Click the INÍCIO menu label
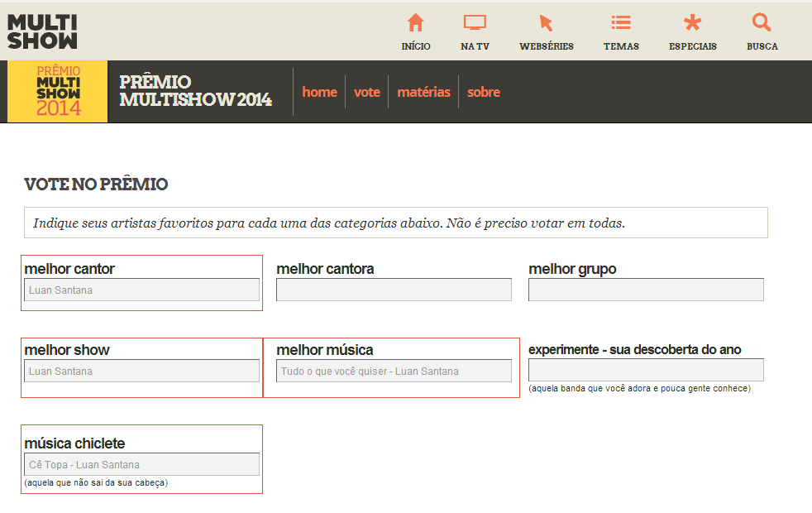 tap(416, 46)
